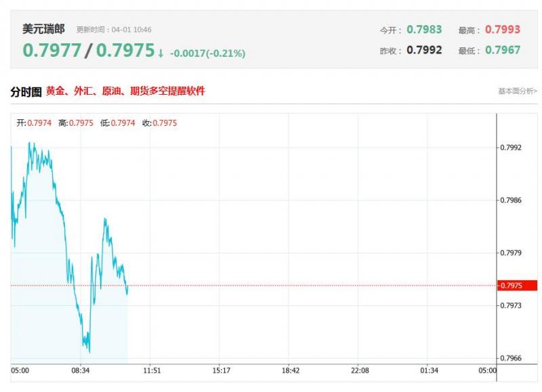Click the red 0.7975 price marker
Viewport: 542px width, 392px height.
pos(517,286)
